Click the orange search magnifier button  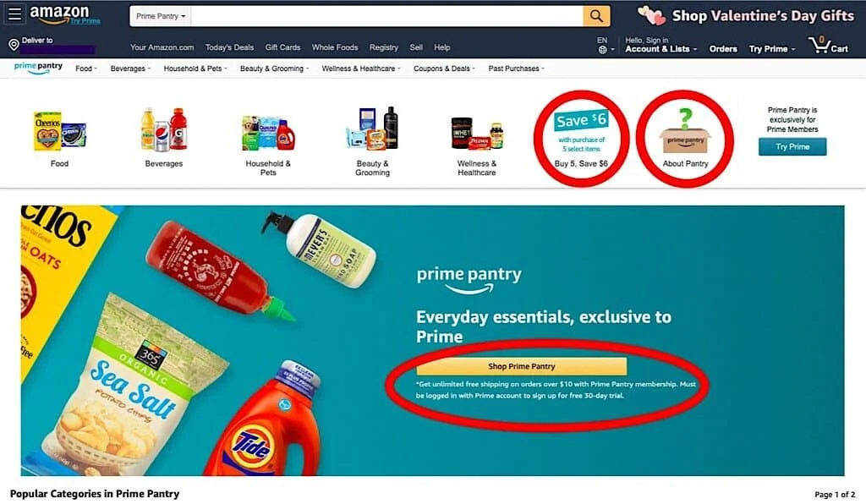(596, 16)
